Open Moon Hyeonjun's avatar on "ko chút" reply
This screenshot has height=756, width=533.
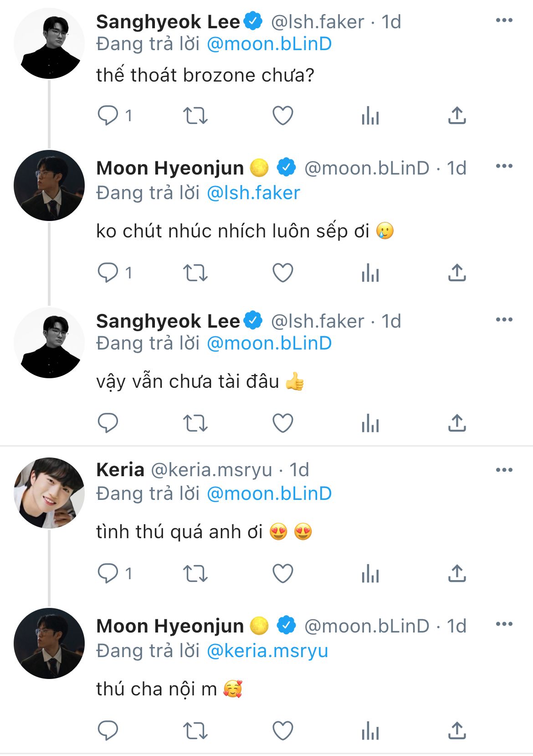(49, 185)
